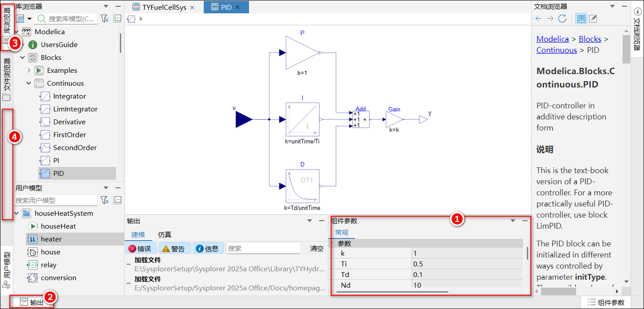Select the reading view book icon
644x309 pixels.
pyautogui.click(x=581, y=19)
